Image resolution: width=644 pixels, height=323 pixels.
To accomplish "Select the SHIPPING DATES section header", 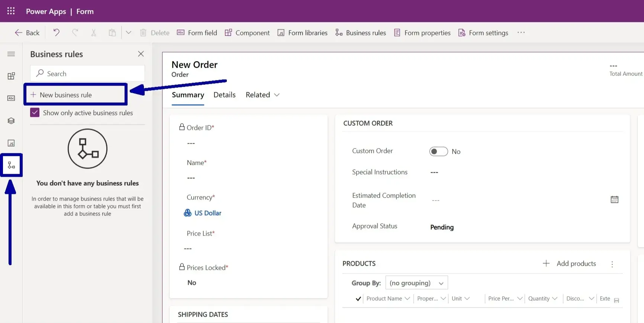I will click(x=203, y=314).
